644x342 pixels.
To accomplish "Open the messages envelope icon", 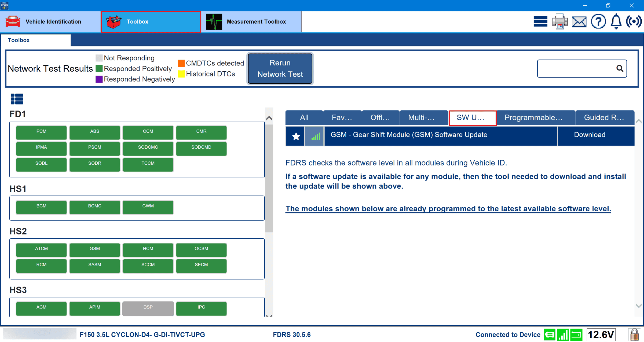I will (x=579, y=21).
